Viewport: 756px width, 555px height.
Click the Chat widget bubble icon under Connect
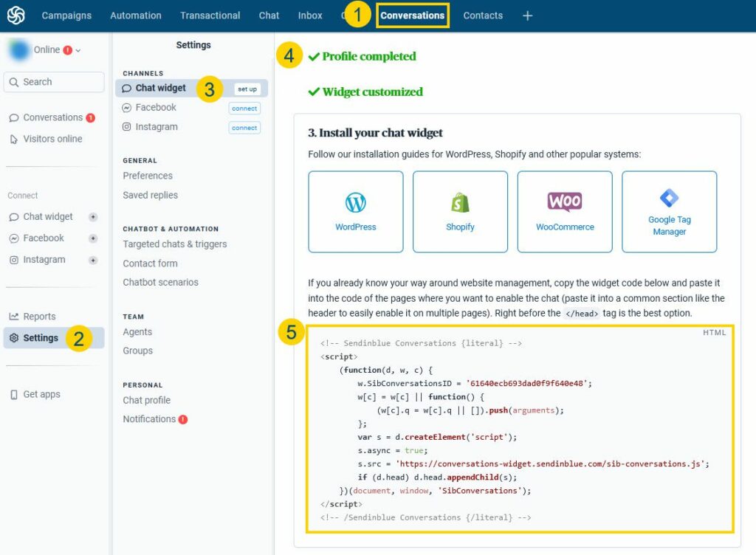pyautogui.click(x=14, y=217)
